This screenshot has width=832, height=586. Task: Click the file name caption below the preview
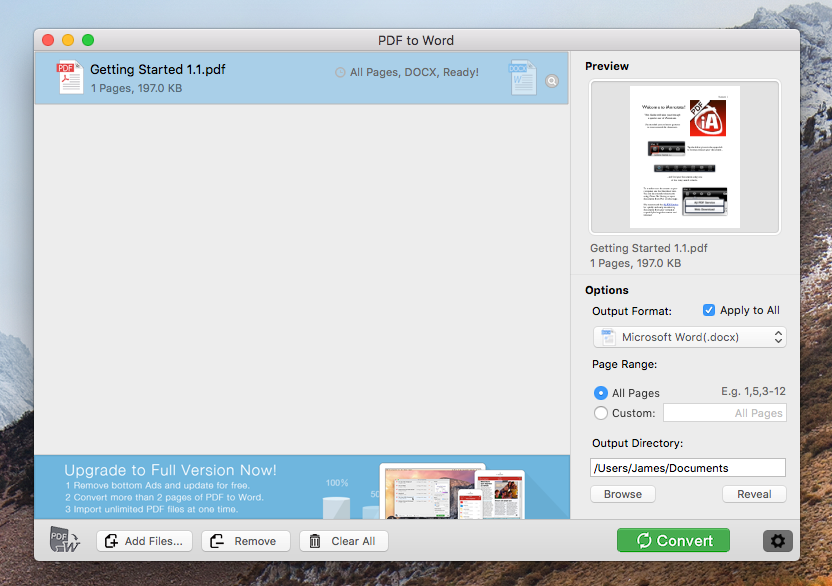[649, 248]
